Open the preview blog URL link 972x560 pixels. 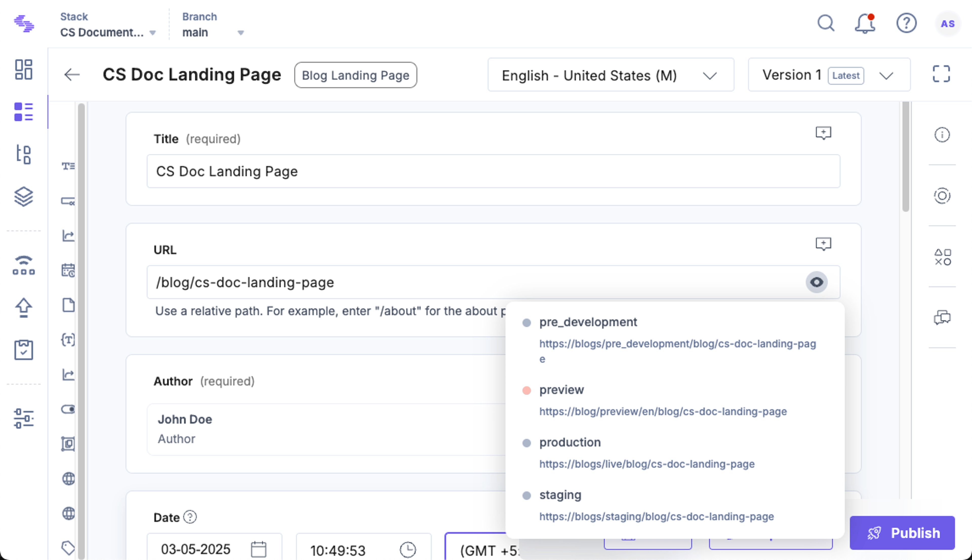(663, 411)
